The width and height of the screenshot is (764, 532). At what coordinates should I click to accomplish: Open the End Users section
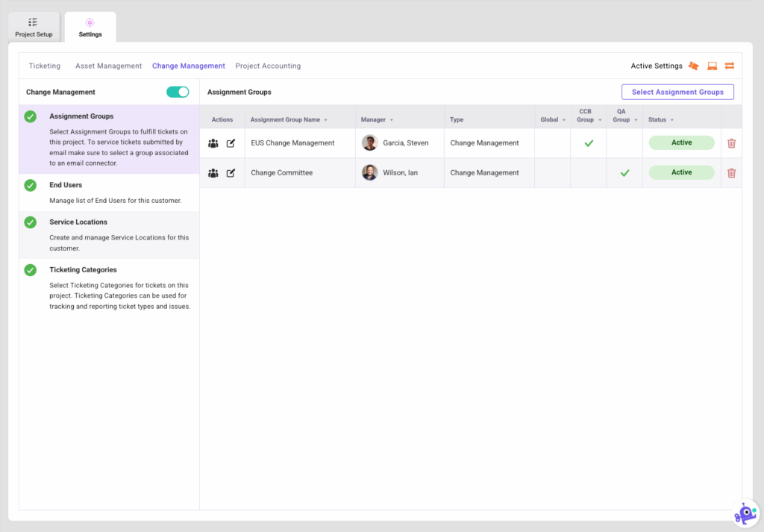tap(66, 185)
